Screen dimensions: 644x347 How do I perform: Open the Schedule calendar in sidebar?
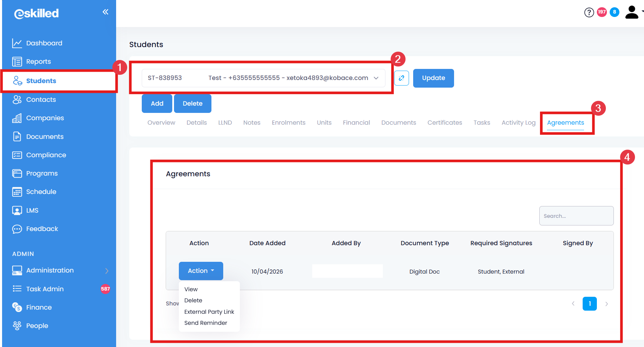(41, 192)
